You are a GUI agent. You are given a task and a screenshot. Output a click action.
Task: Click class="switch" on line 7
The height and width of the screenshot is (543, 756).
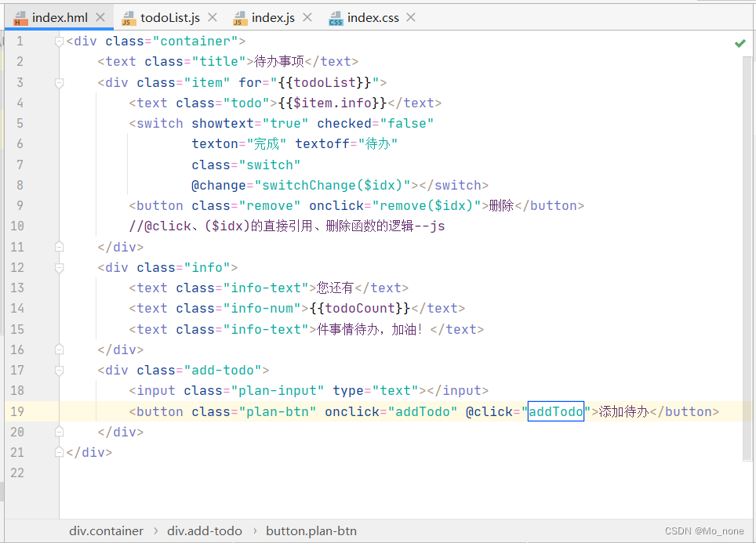coord(246,165)
